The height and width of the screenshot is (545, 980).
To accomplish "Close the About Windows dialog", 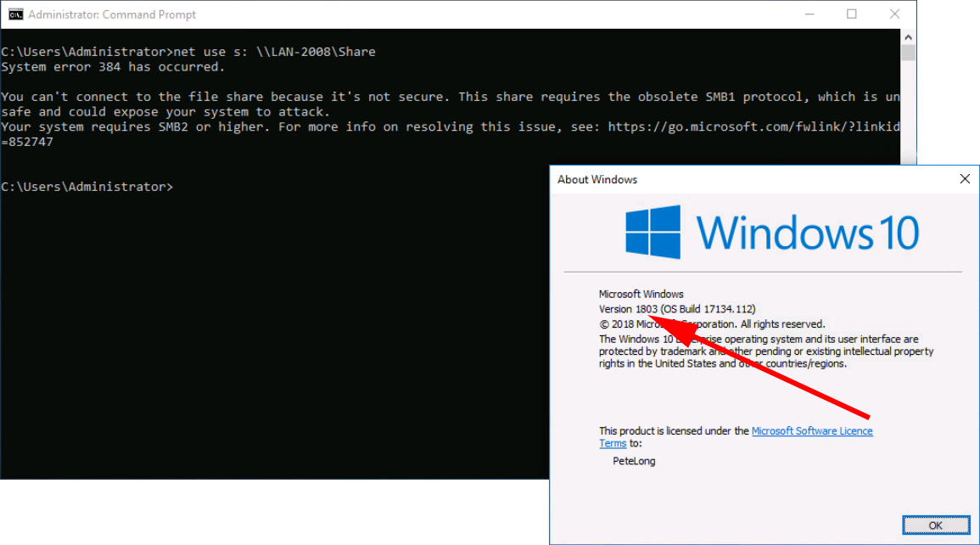I will pyautogui.click(x=964, y=179).
